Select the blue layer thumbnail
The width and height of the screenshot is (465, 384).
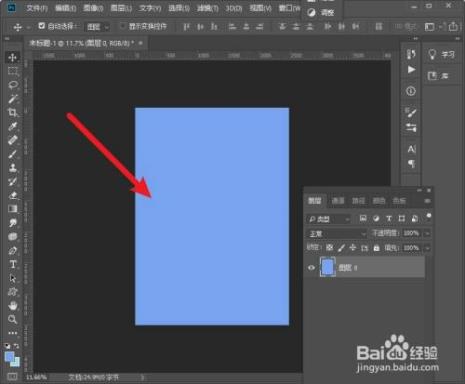point(328,267)
